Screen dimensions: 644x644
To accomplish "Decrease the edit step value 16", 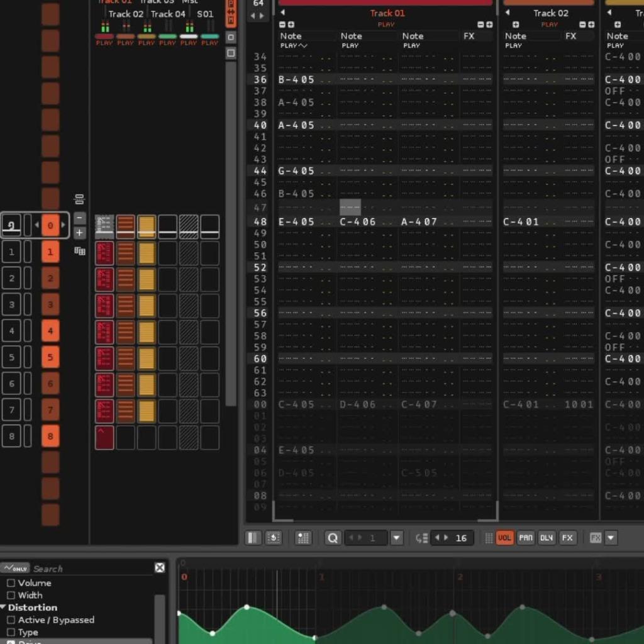I will point(437,537).
